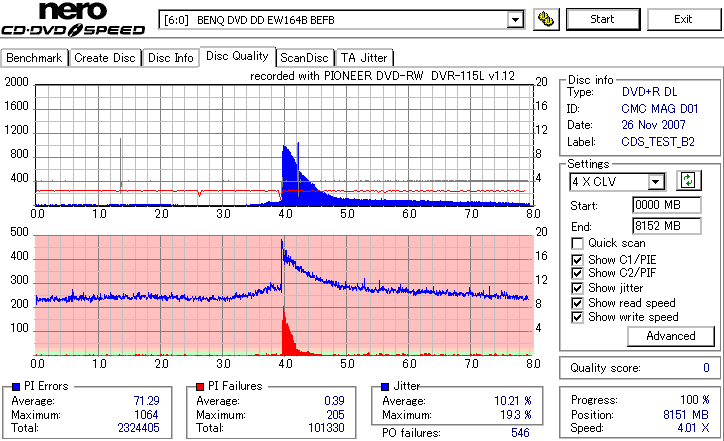Image resolution: width=724 pixels, height=441 pixels.
Task: Click the End position field 8152 MB
Action: [x=666, y=226]
